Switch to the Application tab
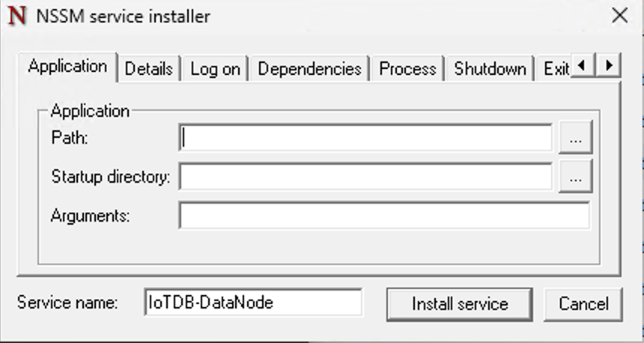Screen dimensions: 644x343 pos(67,67)
